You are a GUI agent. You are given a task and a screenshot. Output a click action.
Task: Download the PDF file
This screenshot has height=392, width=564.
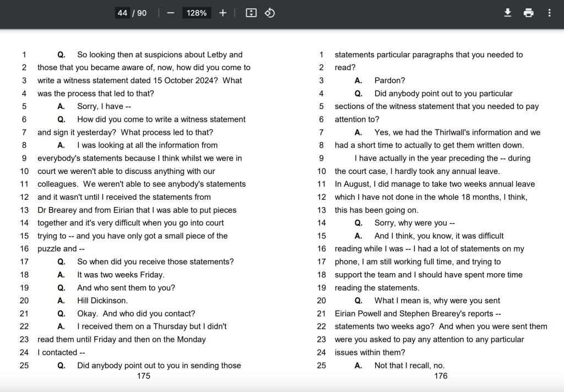coord(508,13)
